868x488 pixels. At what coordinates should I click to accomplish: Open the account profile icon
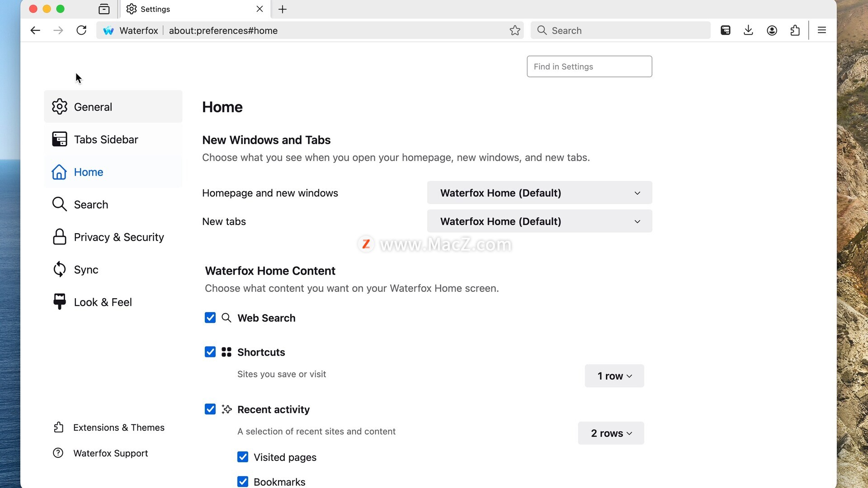pos(772,30)
